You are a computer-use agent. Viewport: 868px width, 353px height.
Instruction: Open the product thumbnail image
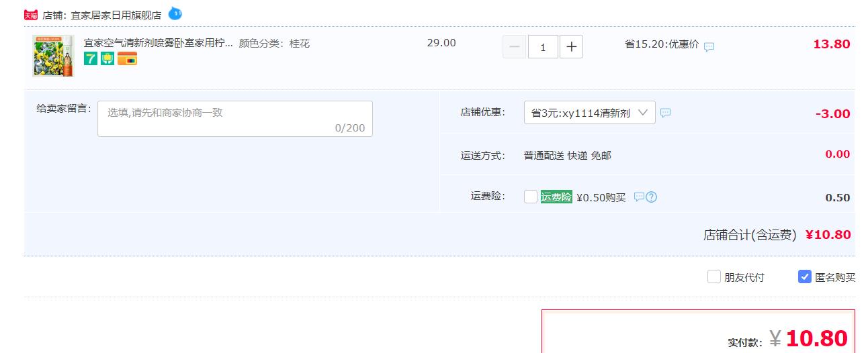tap(53, 56)
